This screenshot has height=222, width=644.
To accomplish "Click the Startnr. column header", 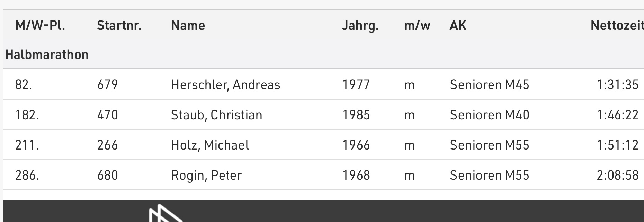I will tap(119, 26).
